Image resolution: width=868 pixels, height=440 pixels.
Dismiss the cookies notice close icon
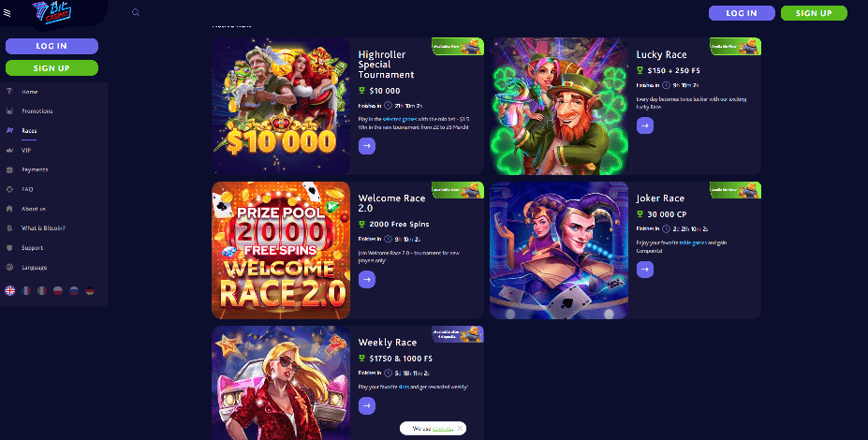pyautogui.click(x=460, y=429)
